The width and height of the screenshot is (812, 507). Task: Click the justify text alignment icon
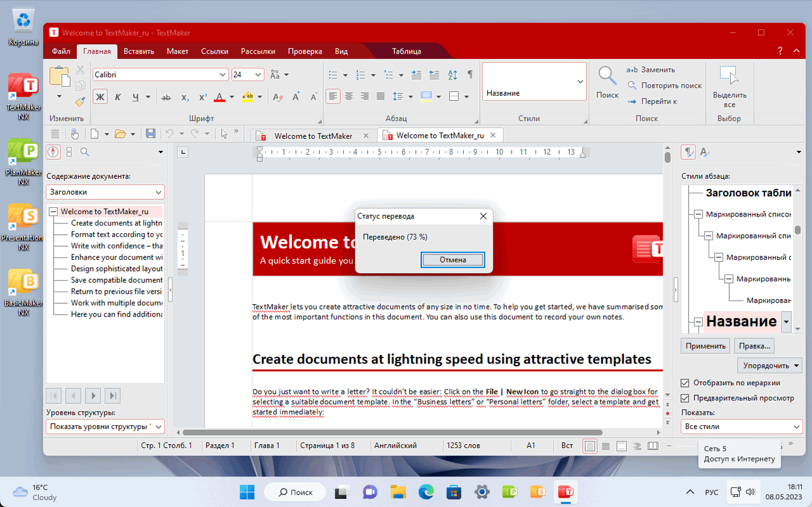coord(381,96)
